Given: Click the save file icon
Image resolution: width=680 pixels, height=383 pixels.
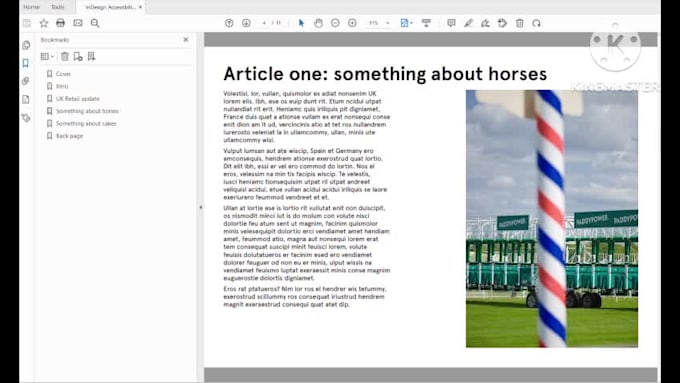Looking at the screenshot, I should [27, 23].
